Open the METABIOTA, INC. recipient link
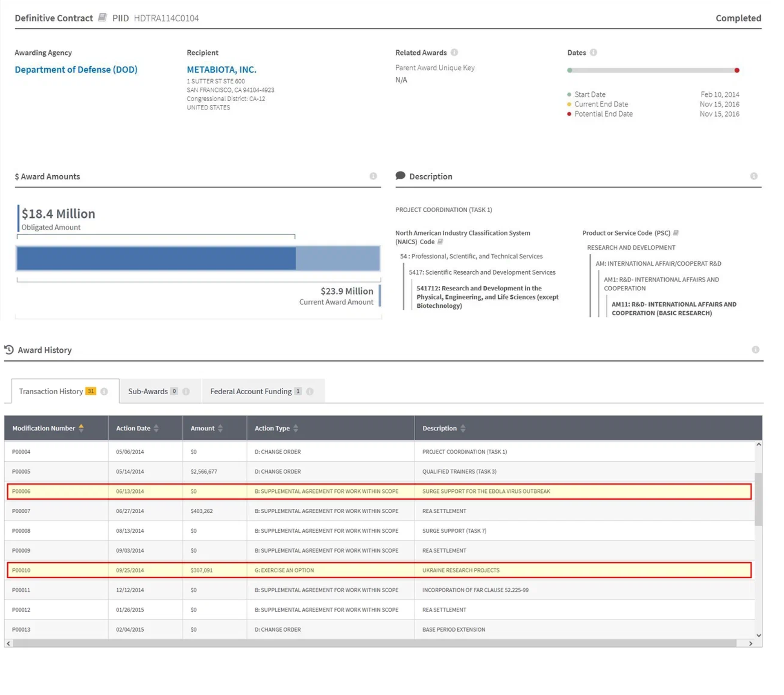 point(221,69)
